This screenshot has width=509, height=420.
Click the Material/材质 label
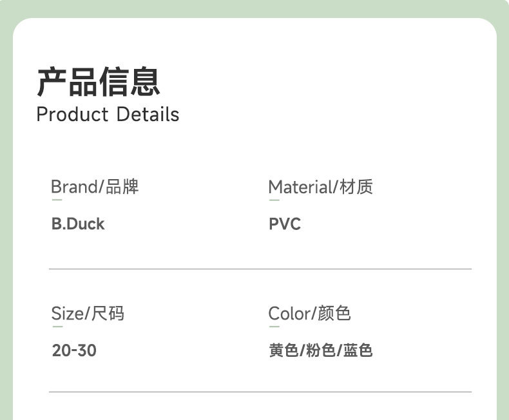point(320,187)
